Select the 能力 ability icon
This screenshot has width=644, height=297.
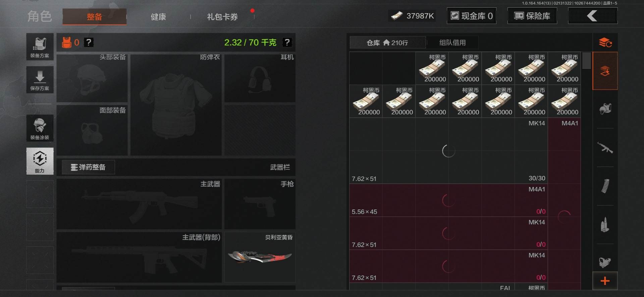[x=40, y=161]
